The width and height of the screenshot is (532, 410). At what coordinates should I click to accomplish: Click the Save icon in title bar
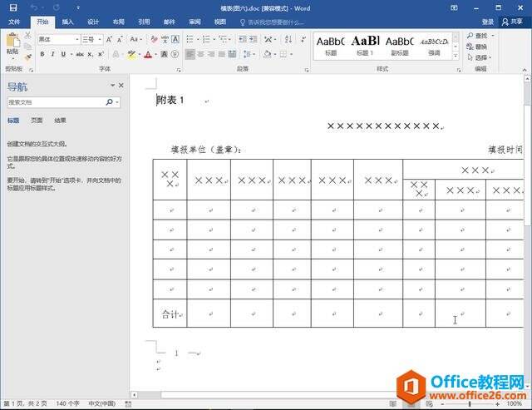point(13,7)
